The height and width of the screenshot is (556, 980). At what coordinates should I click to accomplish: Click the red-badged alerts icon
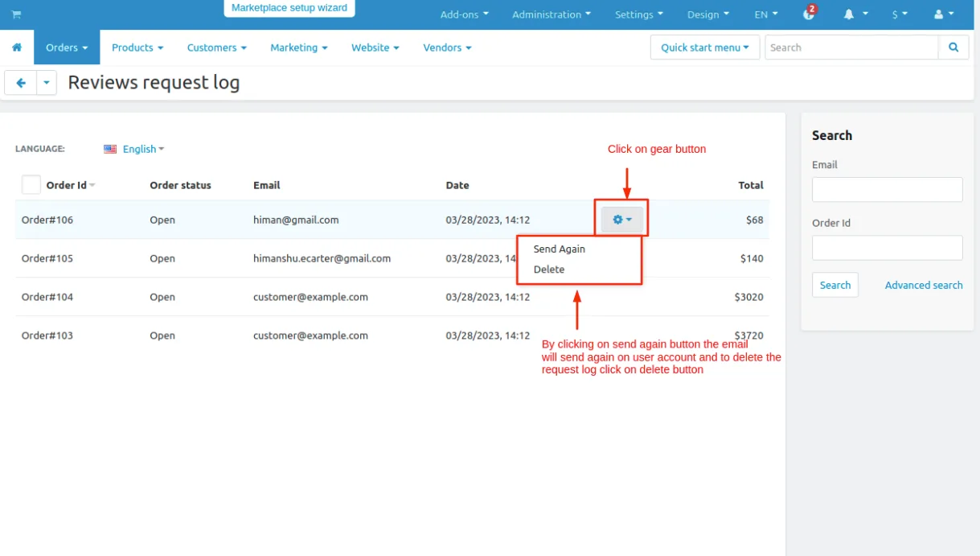click(x=809, y=14)
